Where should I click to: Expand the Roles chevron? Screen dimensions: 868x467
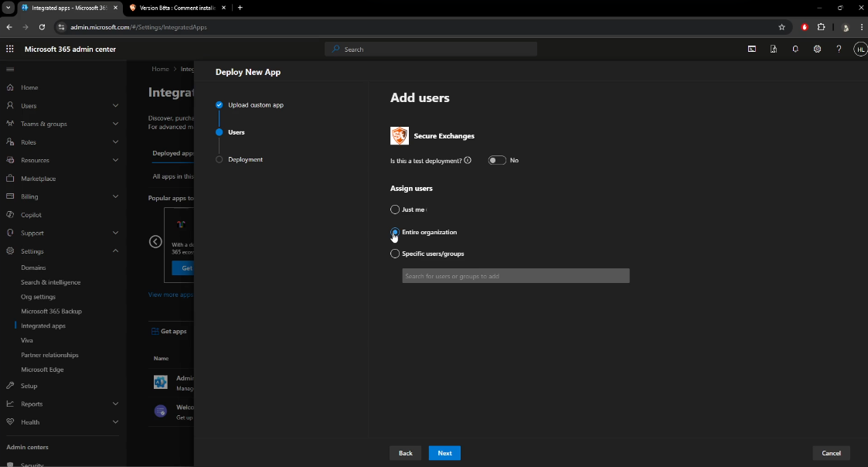[115, 141]
